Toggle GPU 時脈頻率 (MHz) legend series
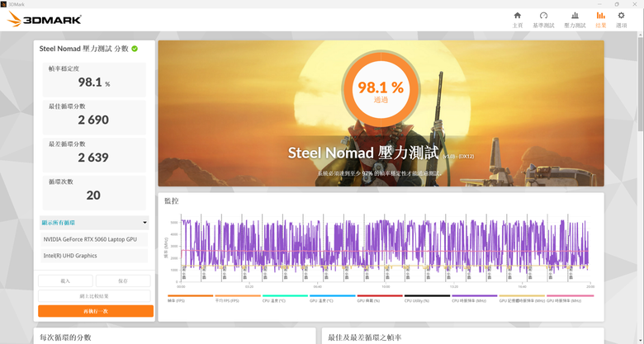Viewport: 644px width, 344px height. [x=570, y=299]
